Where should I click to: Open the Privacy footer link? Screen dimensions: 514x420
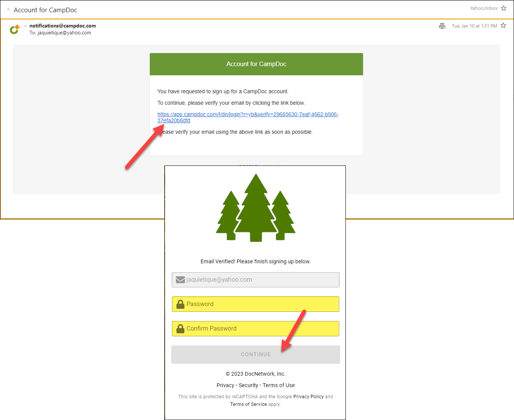pos(225,385)
